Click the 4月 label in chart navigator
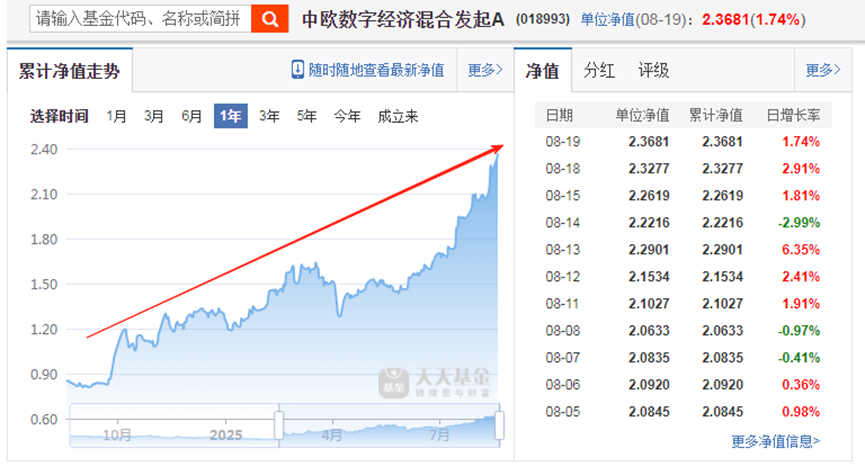This screenshot has width=865, height=466. (332, 435)
